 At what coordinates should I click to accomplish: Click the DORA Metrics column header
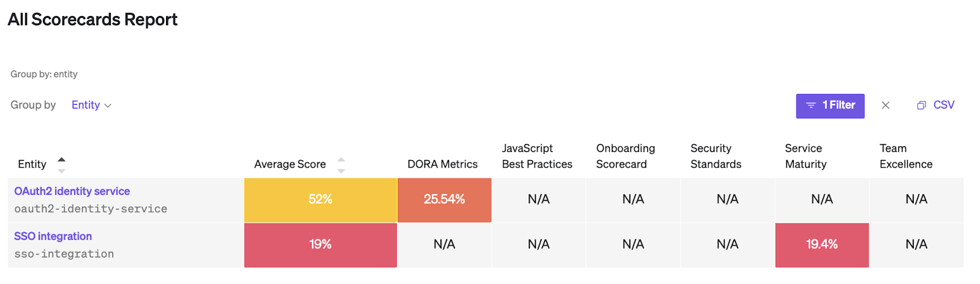[x=442, y=164]
